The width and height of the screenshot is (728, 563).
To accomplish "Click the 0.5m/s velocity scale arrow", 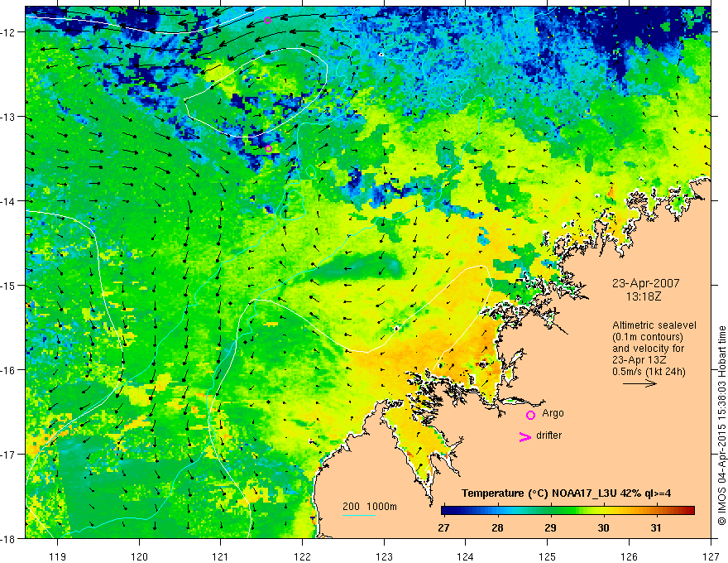I will pos(639,383).
